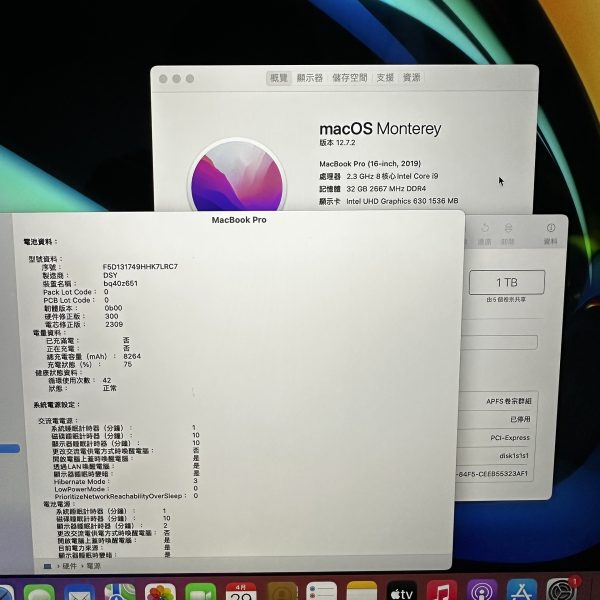The image size is (600, 600).
Task: Open the 儲存空間 tab
Action: tap(349, 78)
